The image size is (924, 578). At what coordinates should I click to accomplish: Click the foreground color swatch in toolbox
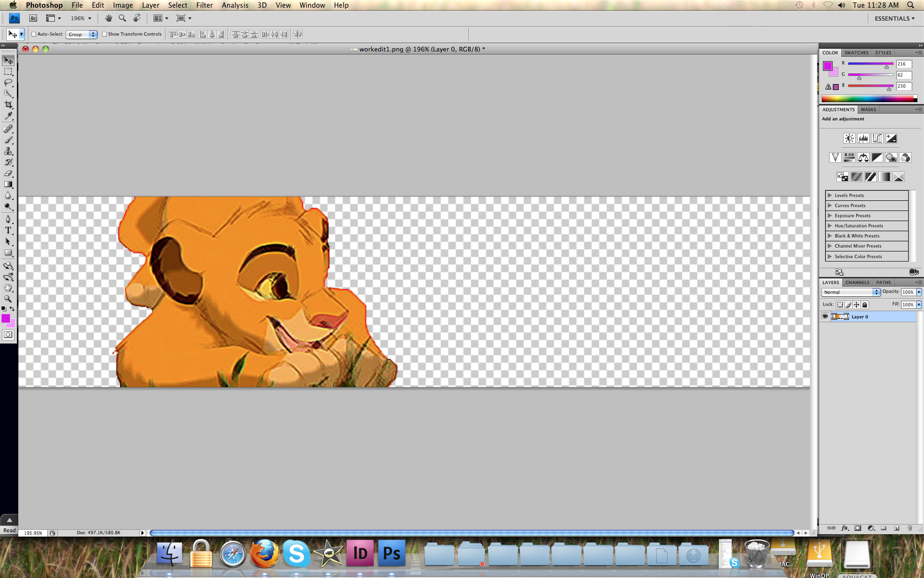point(6,318)
